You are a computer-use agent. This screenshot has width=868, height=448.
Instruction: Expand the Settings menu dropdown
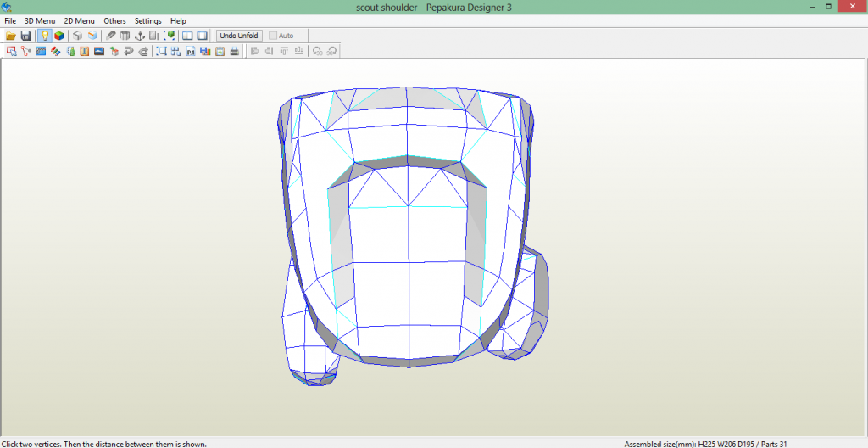pos(147,20)
